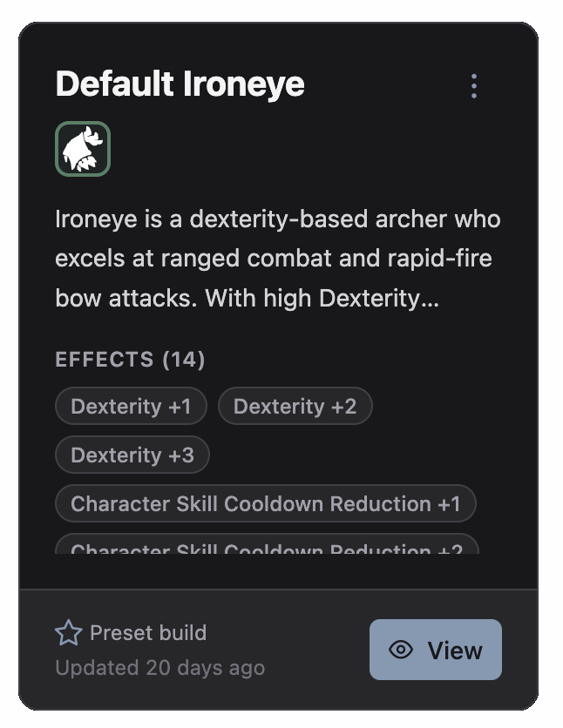
Task: Click the Updated 20 days ago text
Action: click(x=159, y=667)
